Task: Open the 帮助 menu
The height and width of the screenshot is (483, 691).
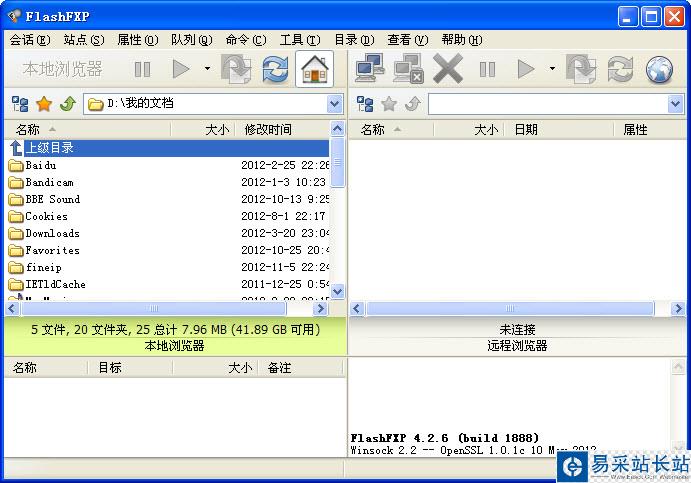Action: tap(462, 40)
